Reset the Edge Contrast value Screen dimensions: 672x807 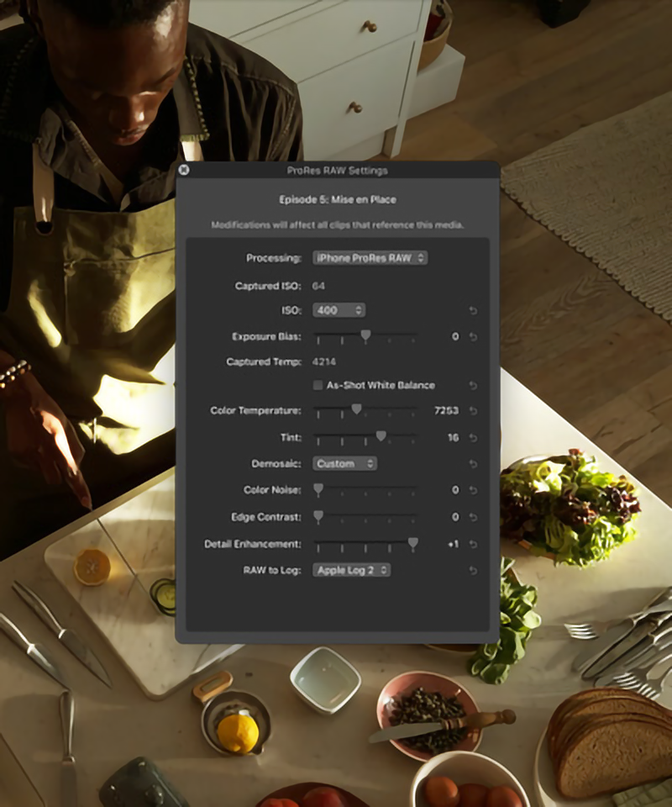tap(473, 518)
